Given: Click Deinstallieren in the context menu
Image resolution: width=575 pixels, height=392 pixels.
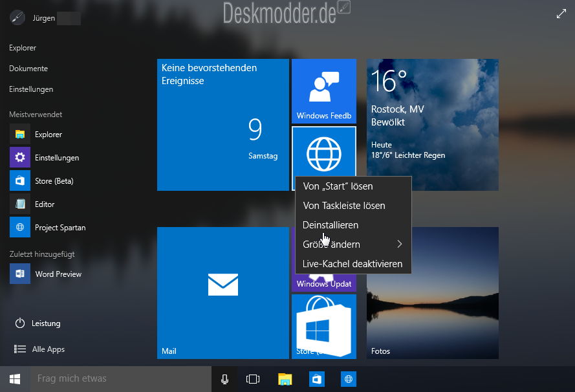Looking at the screenshot, I should tap(353, 225).
